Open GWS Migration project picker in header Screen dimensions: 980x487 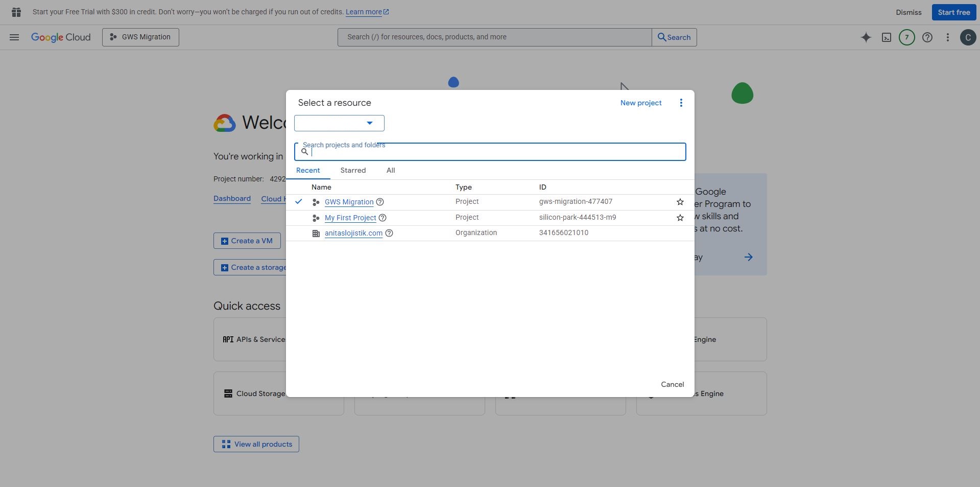pyautogui.click(x=140, y=37)
